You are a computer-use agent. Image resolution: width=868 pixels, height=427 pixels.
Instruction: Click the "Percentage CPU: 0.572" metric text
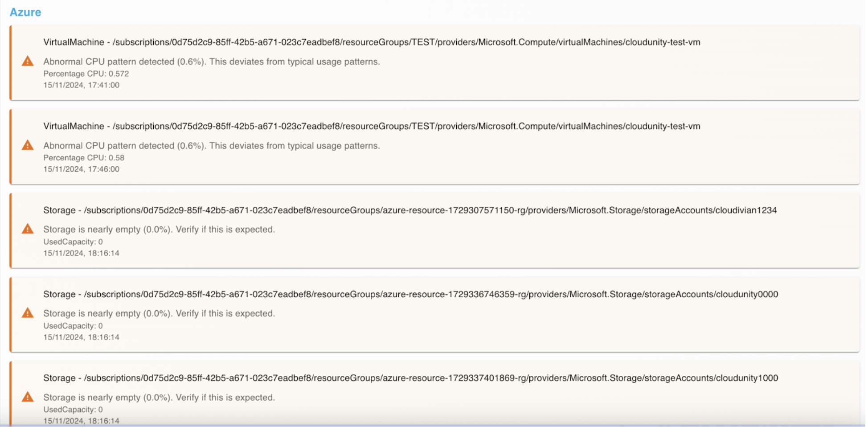(x=86, y=74)
